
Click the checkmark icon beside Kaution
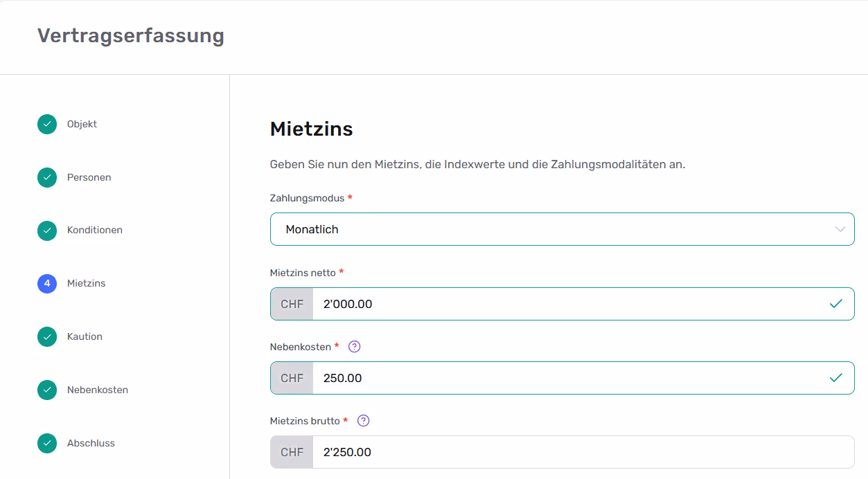tap(47, 337)
